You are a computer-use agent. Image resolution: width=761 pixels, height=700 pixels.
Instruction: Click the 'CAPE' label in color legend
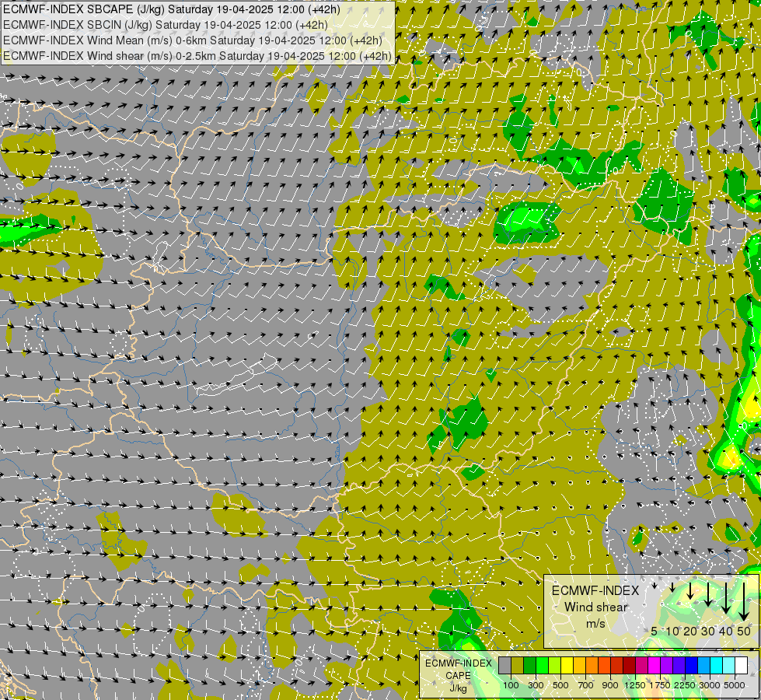[458, 676]
